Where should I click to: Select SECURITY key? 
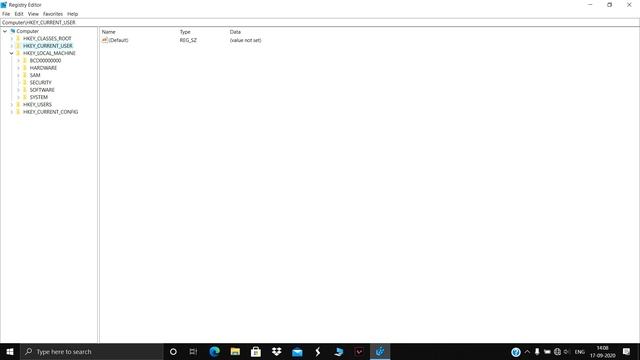40,83
